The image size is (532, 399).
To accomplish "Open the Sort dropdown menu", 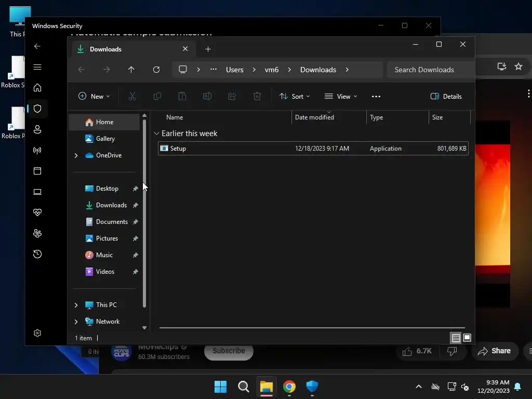I will point(295,96).
